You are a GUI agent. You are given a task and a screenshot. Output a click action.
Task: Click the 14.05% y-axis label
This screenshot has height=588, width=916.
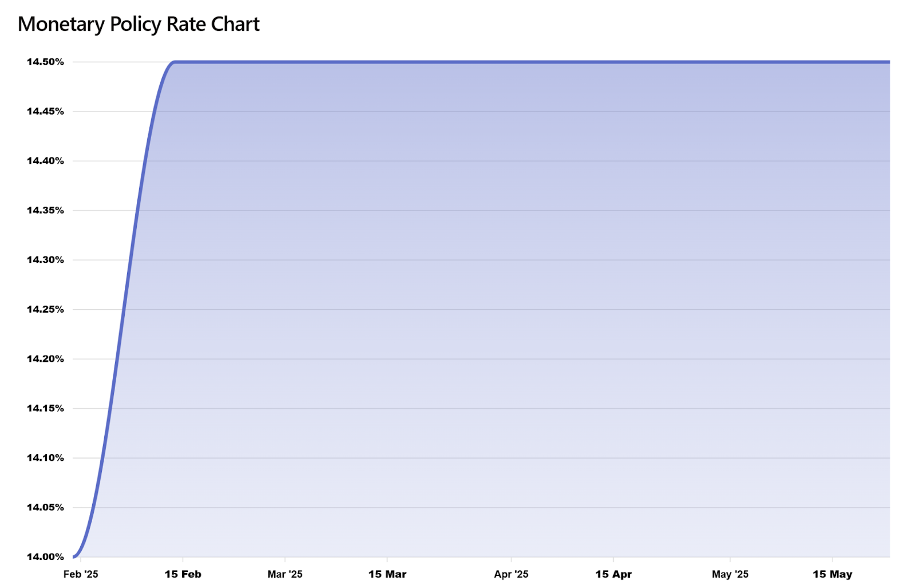click(45, 507)
